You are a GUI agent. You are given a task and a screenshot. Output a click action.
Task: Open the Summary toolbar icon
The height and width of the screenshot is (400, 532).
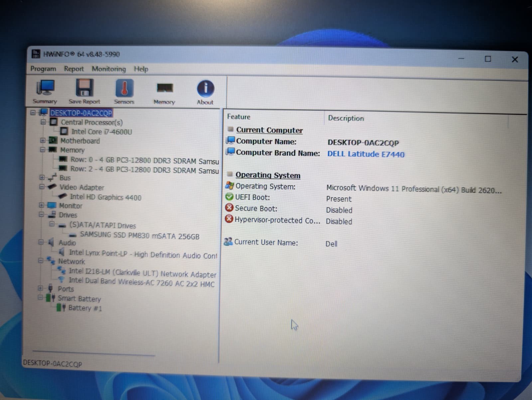point(45,88)
